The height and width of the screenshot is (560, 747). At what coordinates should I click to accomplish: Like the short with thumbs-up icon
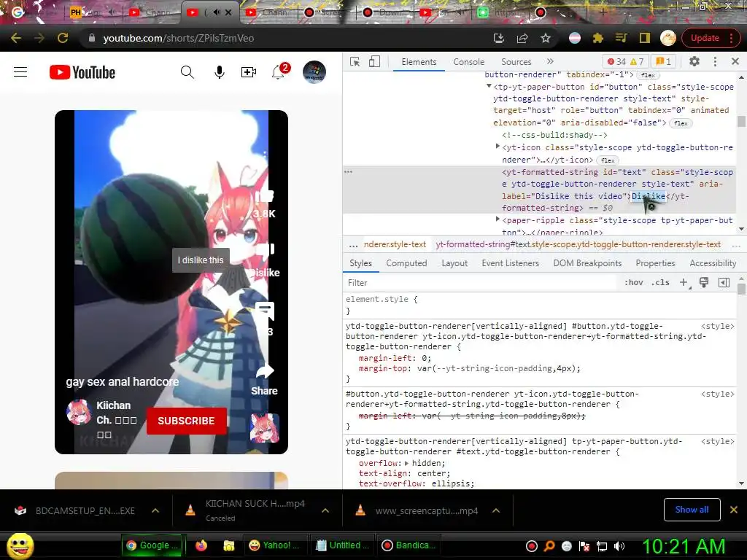(x=264, y=195)
